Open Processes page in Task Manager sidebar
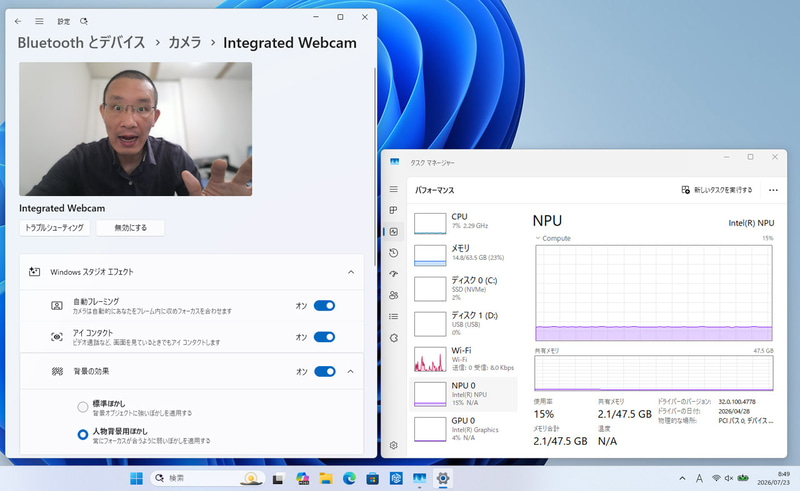 [393, 210]
